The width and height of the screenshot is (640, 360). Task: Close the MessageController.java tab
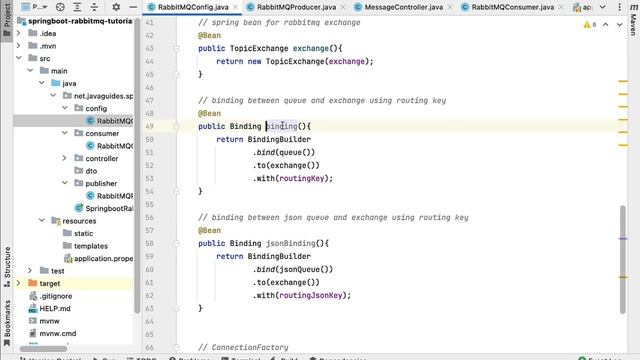pos(450,7)
